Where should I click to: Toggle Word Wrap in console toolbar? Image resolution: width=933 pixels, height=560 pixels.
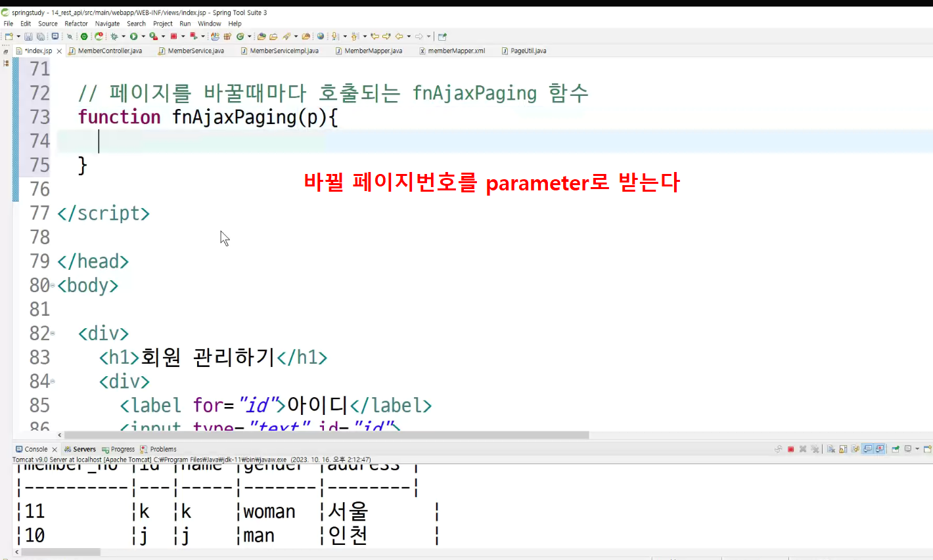855,449
